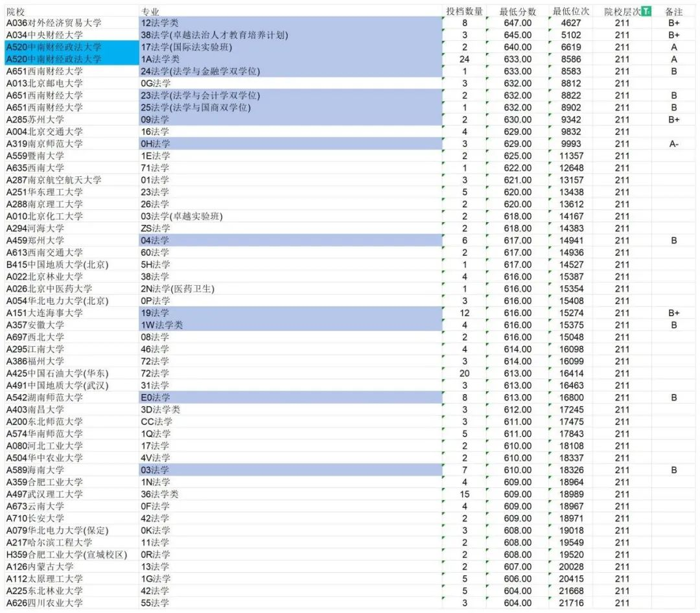Click the A285苏州大学 cell

[x=71, y=120]
